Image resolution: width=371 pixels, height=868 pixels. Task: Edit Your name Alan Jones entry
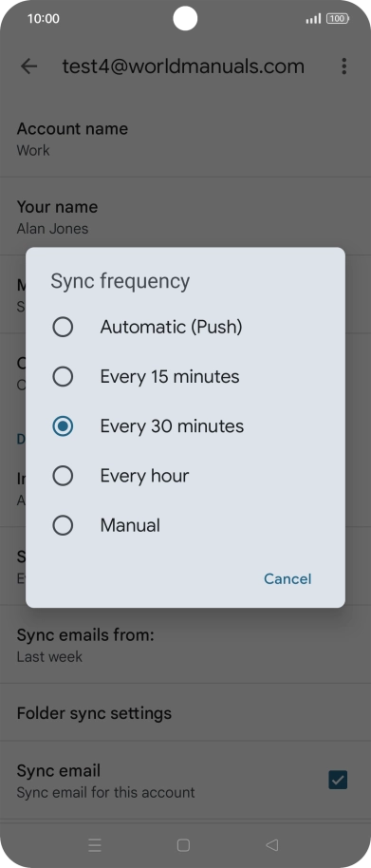[x=185, y=217]
